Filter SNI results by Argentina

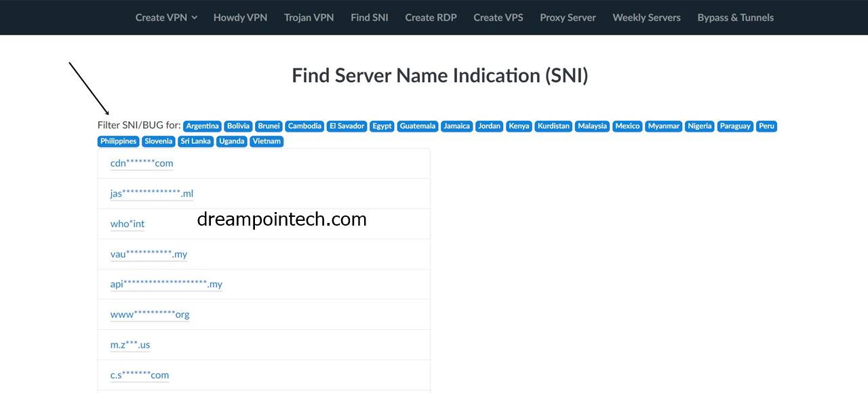pyautogui.click(x=202, y=126)
